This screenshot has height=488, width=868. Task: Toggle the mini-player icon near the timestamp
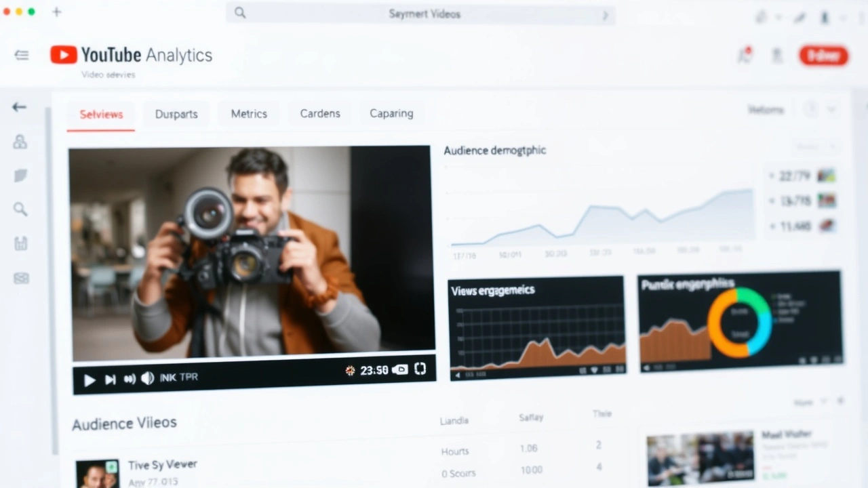pos(399,369)
